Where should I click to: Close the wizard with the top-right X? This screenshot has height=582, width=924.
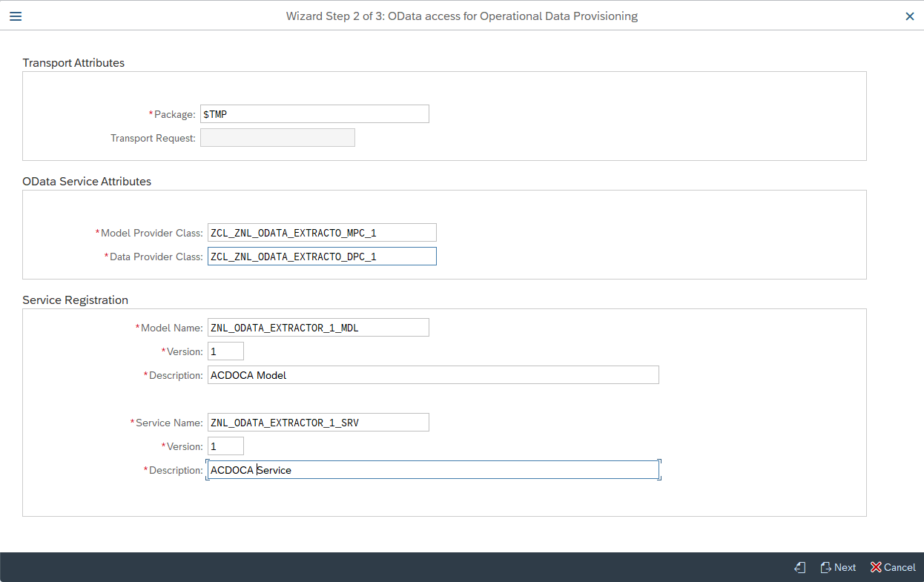coord(910,16)
